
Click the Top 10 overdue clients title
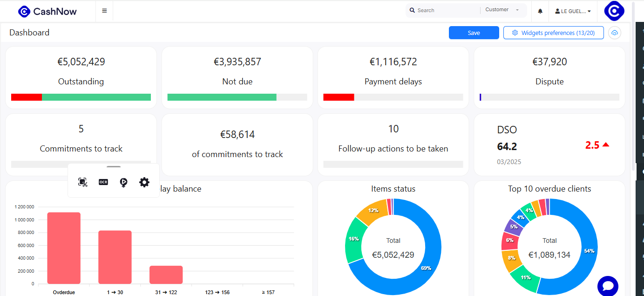pos(549,189)
